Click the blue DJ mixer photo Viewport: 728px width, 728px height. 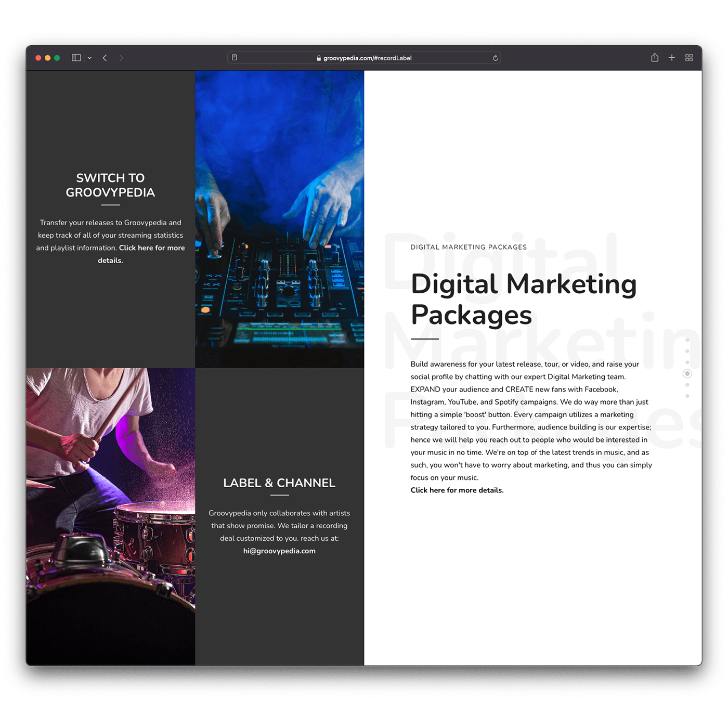[x=280, y=219]
